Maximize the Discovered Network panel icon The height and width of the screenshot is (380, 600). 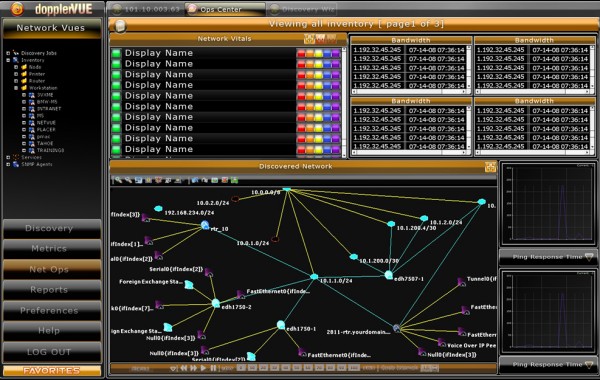[490, 167]
